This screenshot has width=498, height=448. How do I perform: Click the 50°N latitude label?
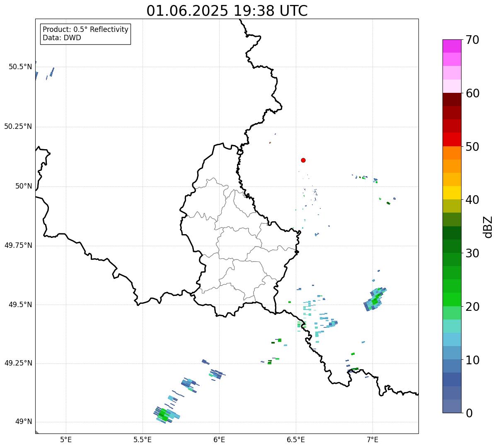click(24, 186)
